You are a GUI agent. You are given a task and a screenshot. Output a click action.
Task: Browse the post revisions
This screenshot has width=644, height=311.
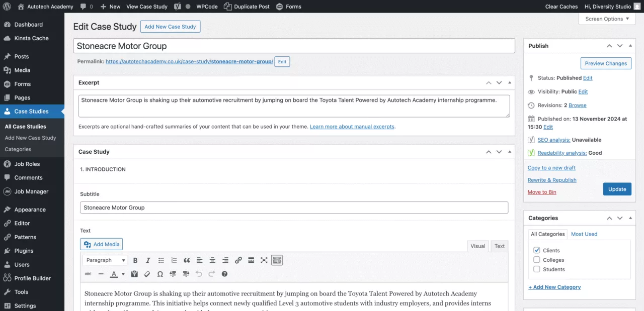[578, 106]
